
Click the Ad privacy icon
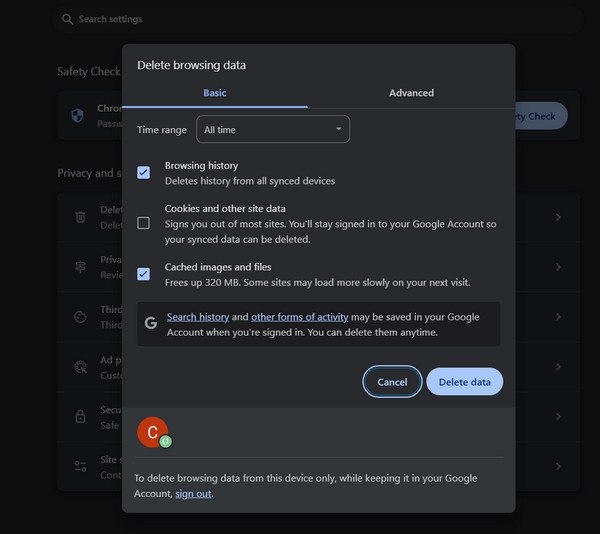80,367
